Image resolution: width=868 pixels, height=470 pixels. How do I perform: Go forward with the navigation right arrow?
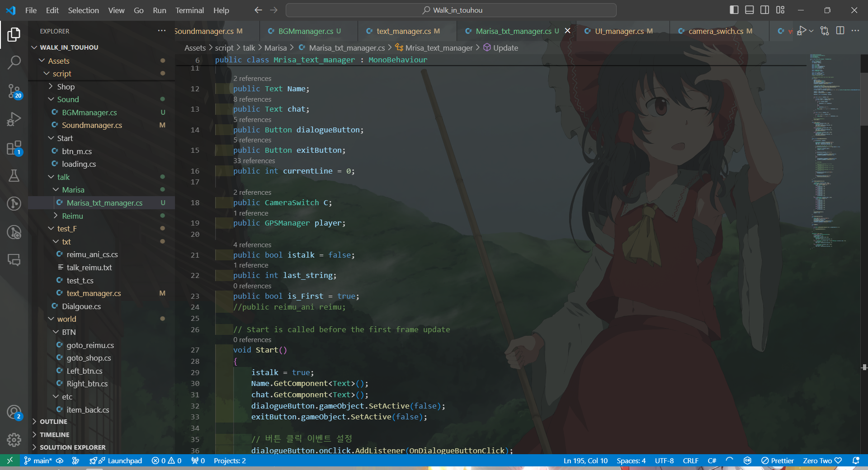pyautogui.click(x=274, y=10)
